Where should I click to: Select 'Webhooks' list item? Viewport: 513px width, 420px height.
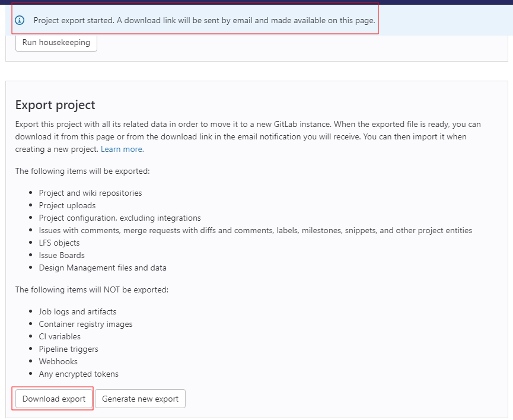pyautogui.click(x=58, y=361)
